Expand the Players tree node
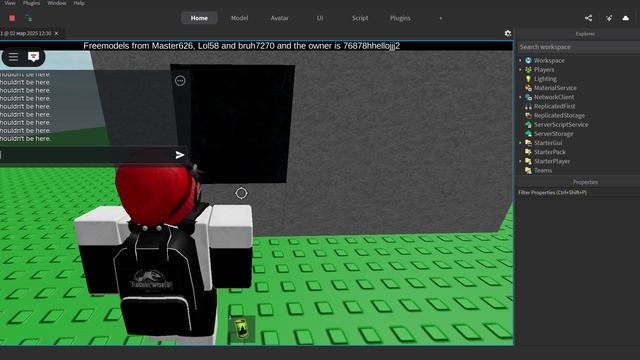 [520, 70]
